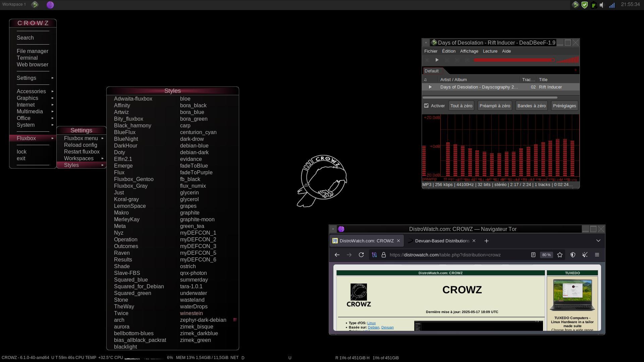The width and height of the screenshot is (644, 362).
Task: Open the list all tabs dropdown
Action: click(598, 241)
